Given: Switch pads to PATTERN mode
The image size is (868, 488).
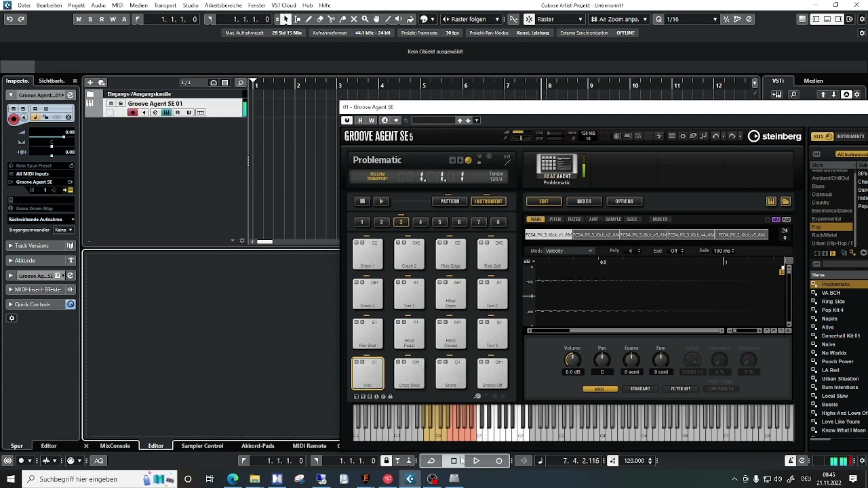Looking at the screenshot, I should click(450, 201).
